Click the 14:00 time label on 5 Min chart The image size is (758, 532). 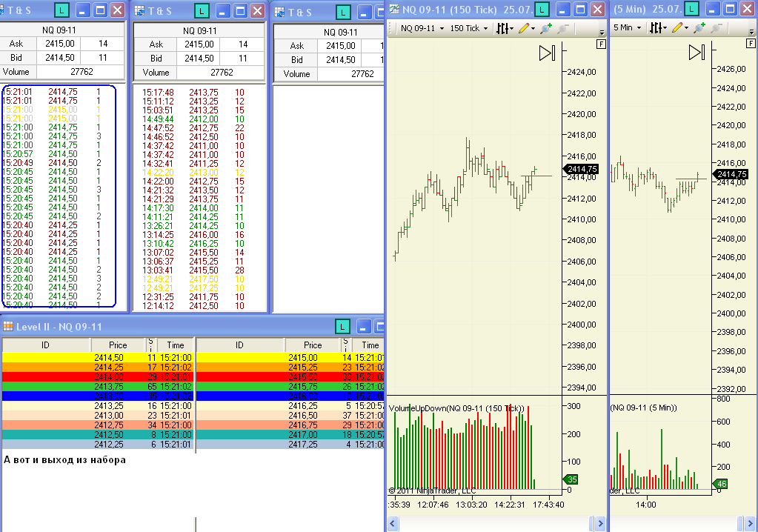click(646, 505)
